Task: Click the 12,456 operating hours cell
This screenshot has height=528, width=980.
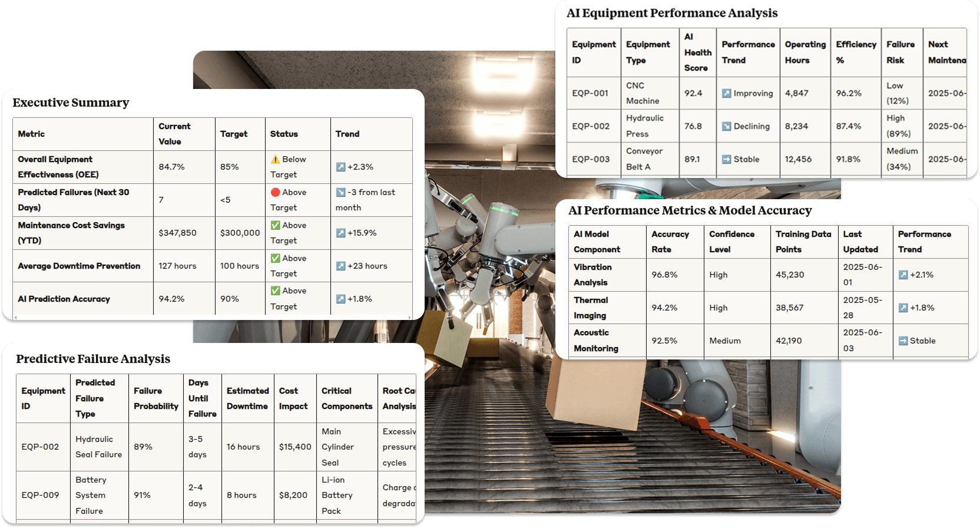Action: [798, 159]
